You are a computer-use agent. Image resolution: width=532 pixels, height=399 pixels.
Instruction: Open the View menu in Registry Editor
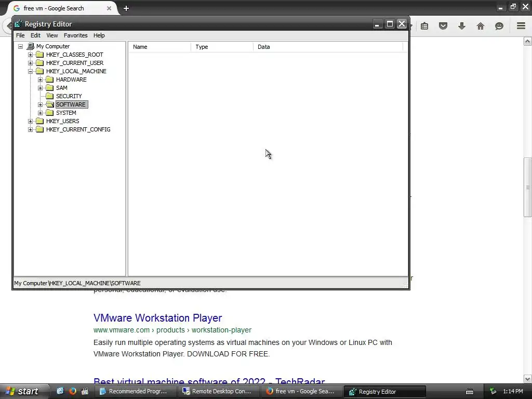(x=52, y=35)
